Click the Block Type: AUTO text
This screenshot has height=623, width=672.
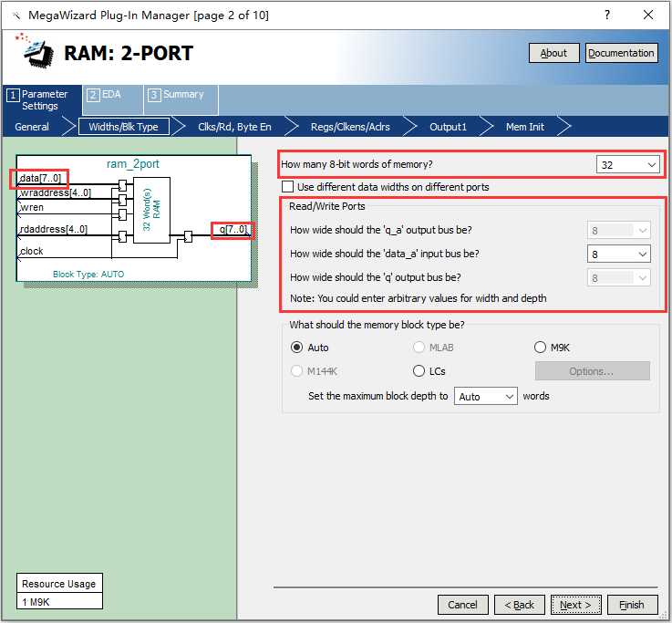coord(88,275)
